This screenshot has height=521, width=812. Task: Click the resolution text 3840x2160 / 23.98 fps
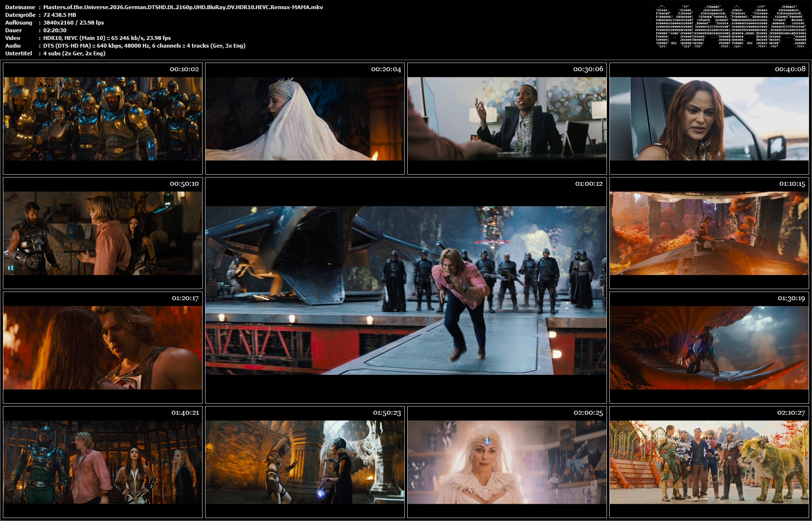[74, 23]
